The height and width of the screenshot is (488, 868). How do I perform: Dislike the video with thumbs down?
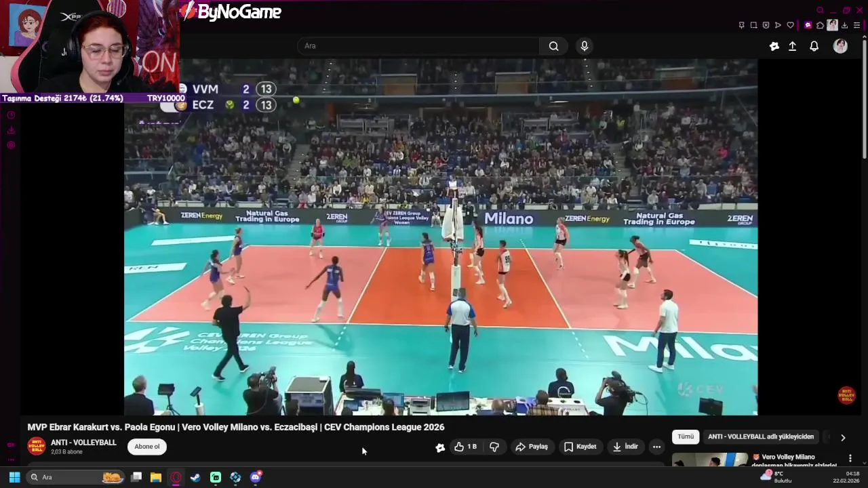coord(494,447)
